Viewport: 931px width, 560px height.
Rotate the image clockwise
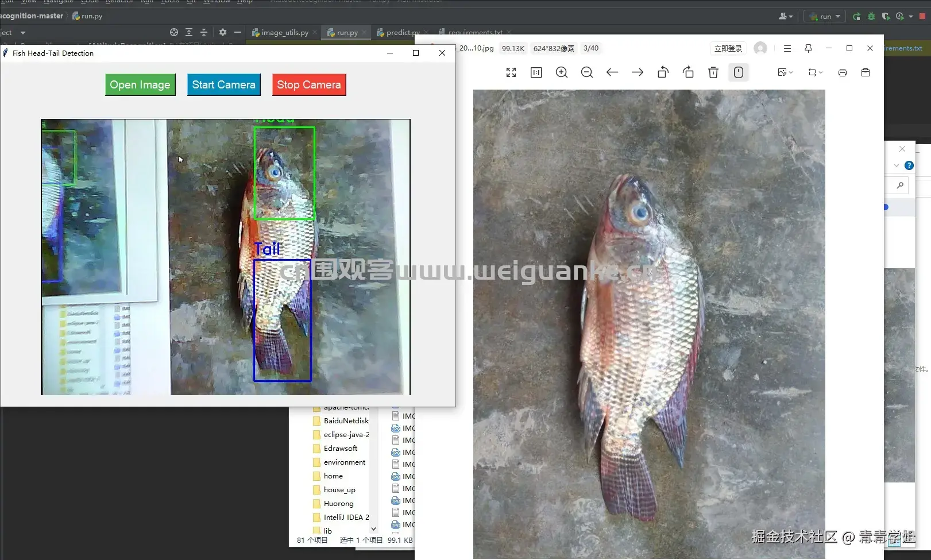(x=688, y=72)
